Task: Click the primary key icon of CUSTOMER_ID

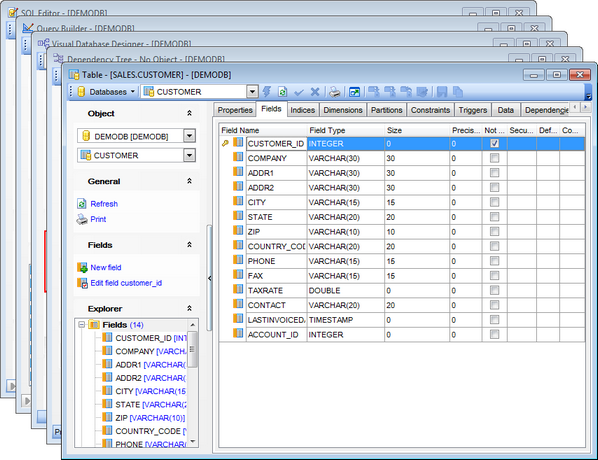Action: point(225,143)
